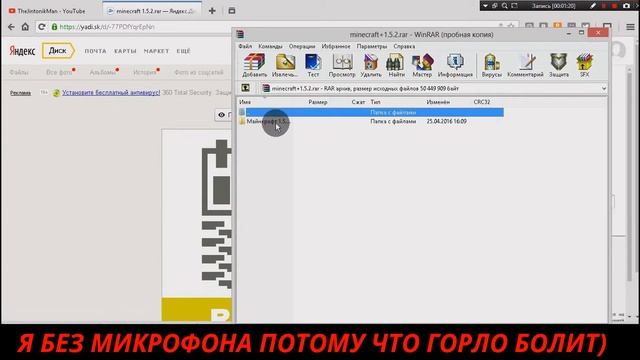640x360 pixels.
Task: Show archive Информация (Info) icon
Action: (x=455, y=65)
